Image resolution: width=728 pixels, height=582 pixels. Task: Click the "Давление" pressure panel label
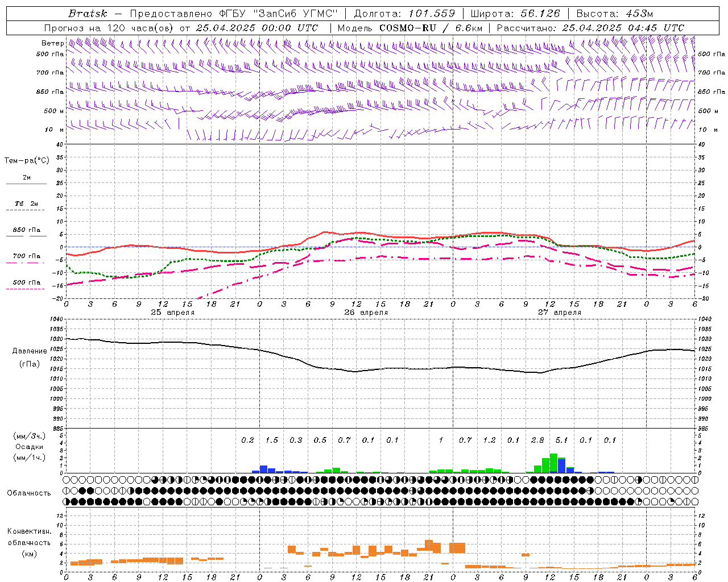[x=30, y=351]
